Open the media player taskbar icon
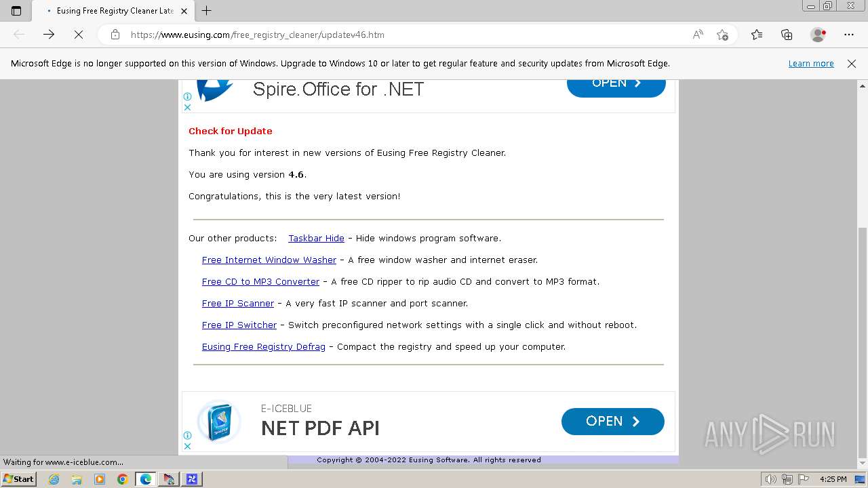Screen dimensions: 868x488 pos(100,479)
